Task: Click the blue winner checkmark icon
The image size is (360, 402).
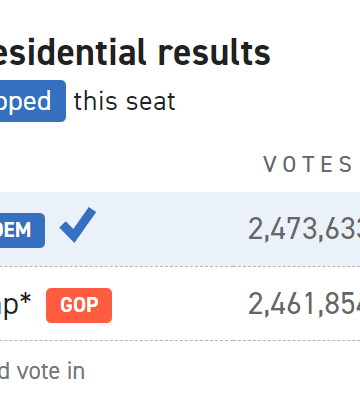Action: pyautogui.click(x=78, y=225)
